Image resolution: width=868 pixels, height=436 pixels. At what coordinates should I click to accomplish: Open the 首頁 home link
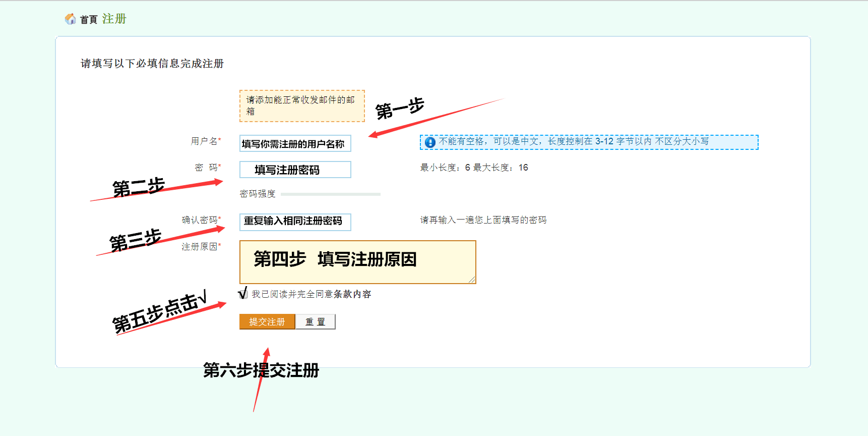coord(89,20)
